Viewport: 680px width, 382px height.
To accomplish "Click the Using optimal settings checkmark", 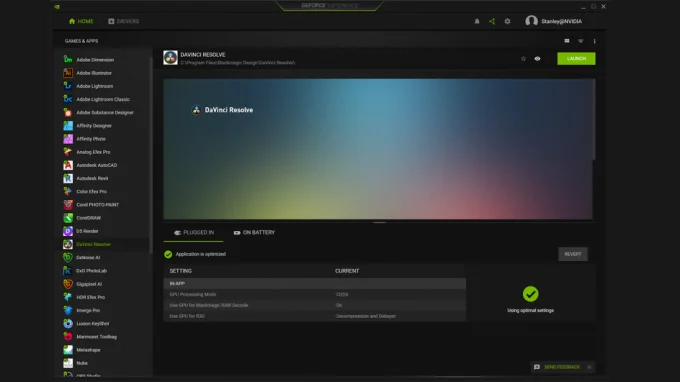I will click(530, 294).
